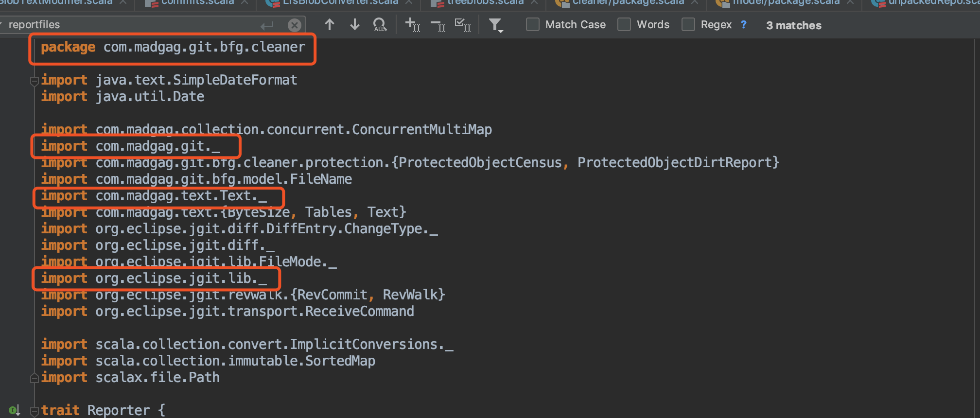980x418 pixels.
Task: Click the RevCommit, RevWalk import line
Action: 243,295
